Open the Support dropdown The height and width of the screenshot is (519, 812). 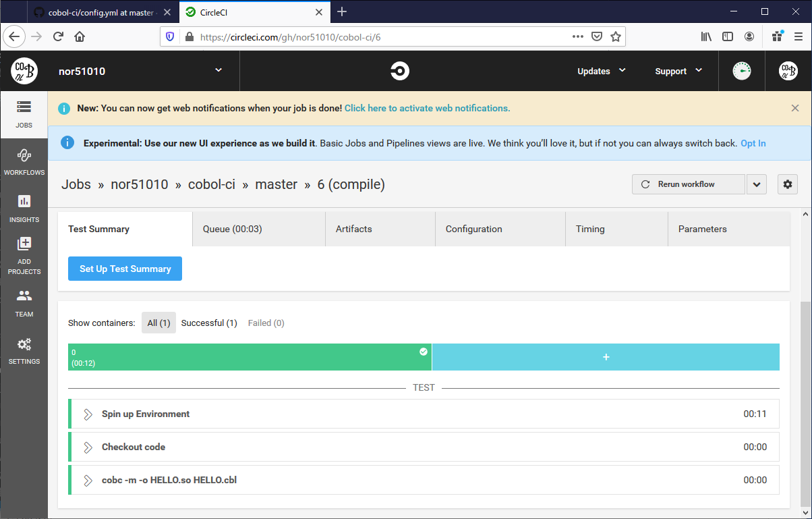click(678, 71)
